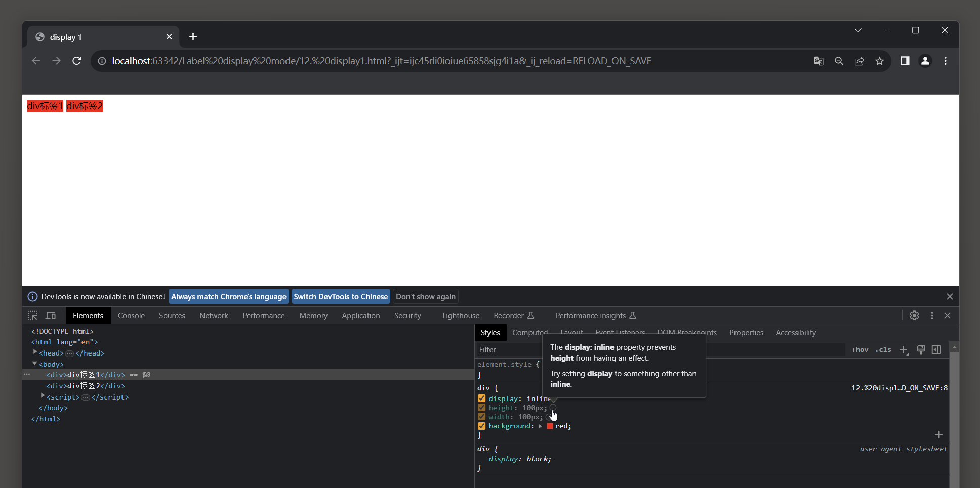Viewport: 980px width, 488px height.
Task: Reload the display 1 page
Action: [77, 61]
